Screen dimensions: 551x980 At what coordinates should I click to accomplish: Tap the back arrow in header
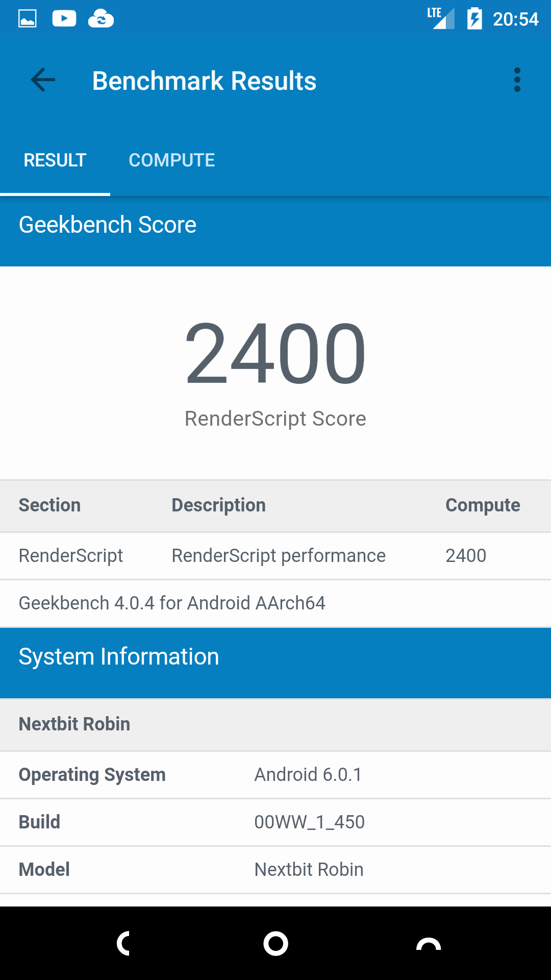[43, 80]
